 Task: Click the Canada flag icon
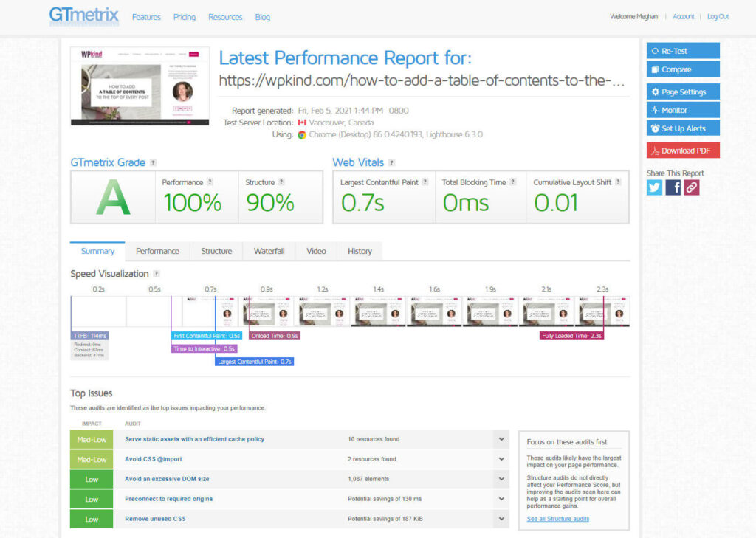(302, 123)
